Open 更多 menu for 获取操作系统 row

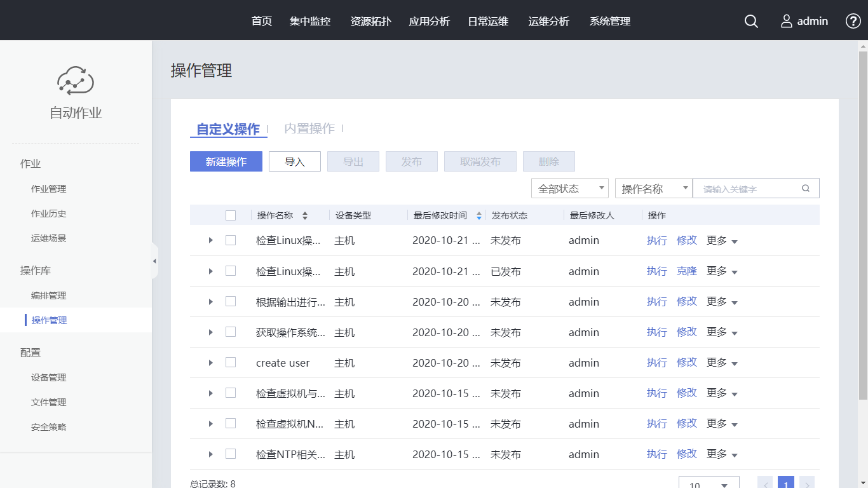pyautogui.click(x=722, y=332)
